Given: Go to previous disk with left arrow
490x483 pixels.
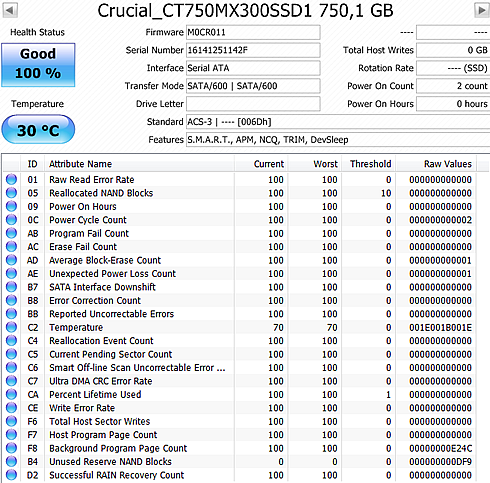Looking at the screenshot, I should coord(10,10).
